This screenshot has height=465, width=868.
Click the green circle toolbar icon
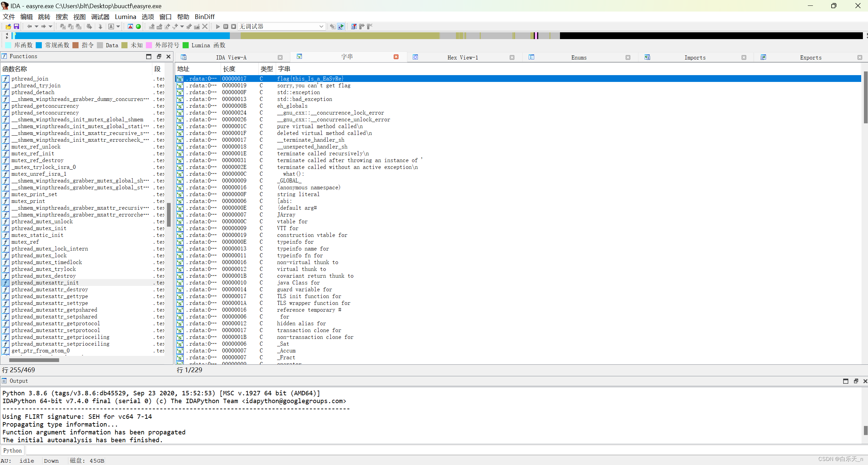(x=138, y=27)
